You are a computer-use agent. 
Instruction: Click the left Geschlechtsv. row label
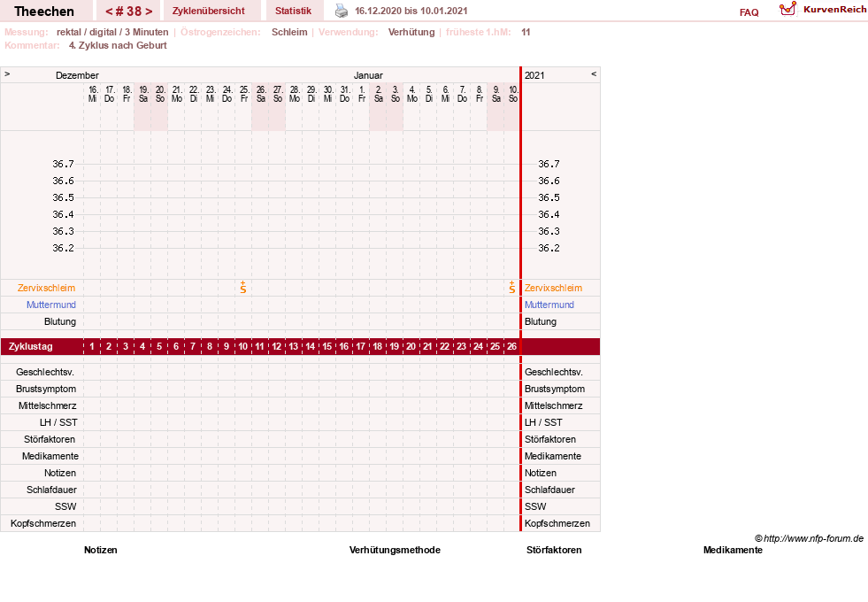45,372
